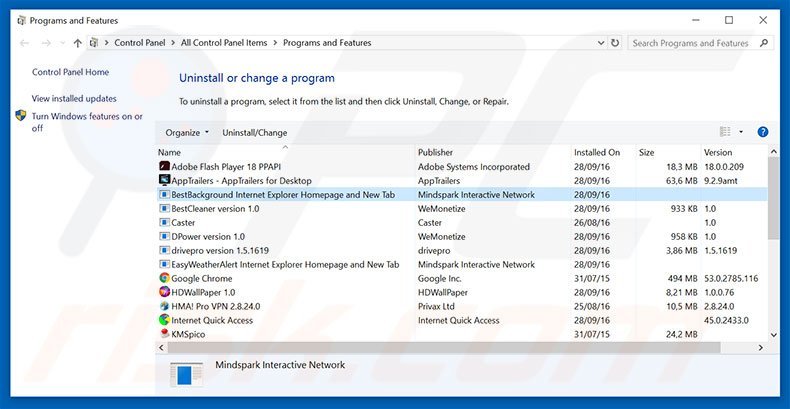Select Internet Quick Access program name
Image resolution: width=790 pixels, height=409 pixels.
tap(212, 320)
